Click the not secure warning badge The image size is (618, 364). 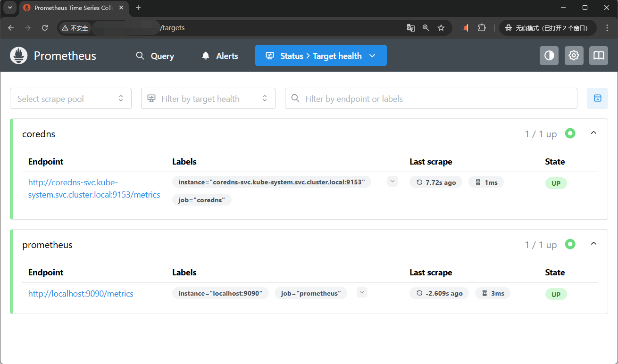click(75, 28)
